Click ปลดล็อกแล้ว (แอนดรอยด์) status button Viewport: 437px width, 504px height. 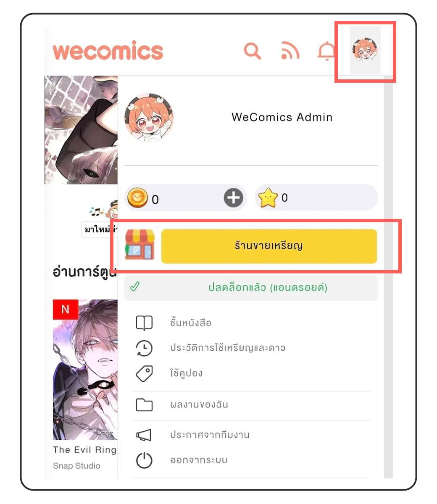pyautogui.click(x=251, y=288)
